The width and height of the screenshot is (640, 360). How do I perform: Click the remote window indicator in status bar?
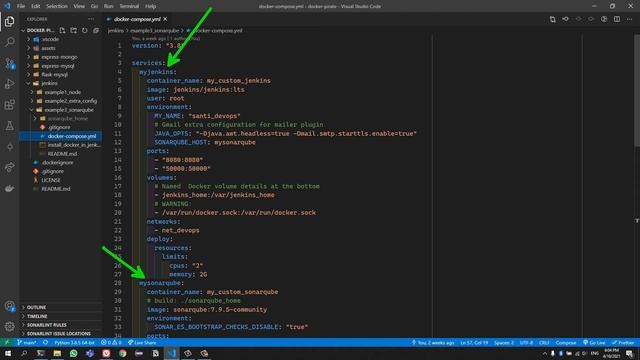[x=7, y=342]
